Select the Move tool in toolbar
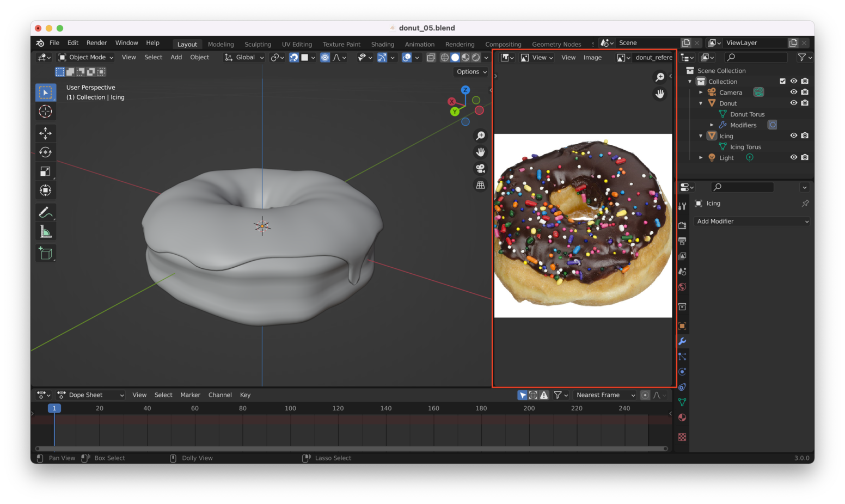This screenshot has height=504, width=845. (x=46, y=133)
